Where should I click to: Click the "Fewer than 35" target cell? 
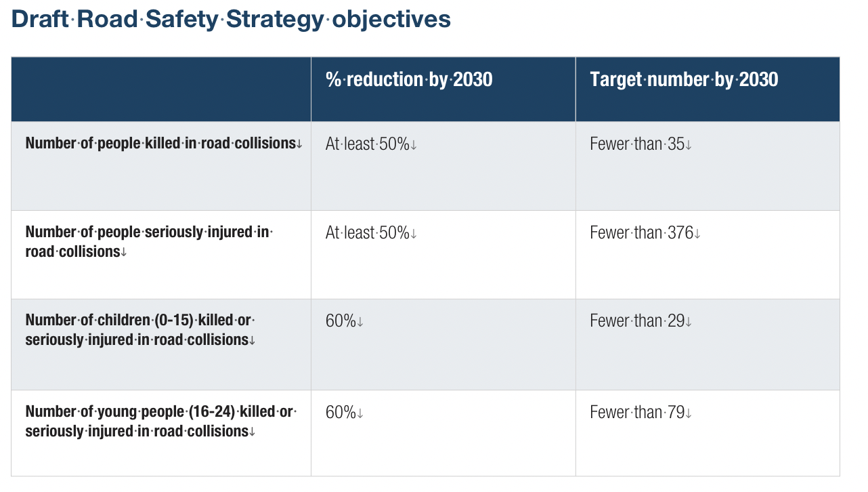(x=640, y=144)
